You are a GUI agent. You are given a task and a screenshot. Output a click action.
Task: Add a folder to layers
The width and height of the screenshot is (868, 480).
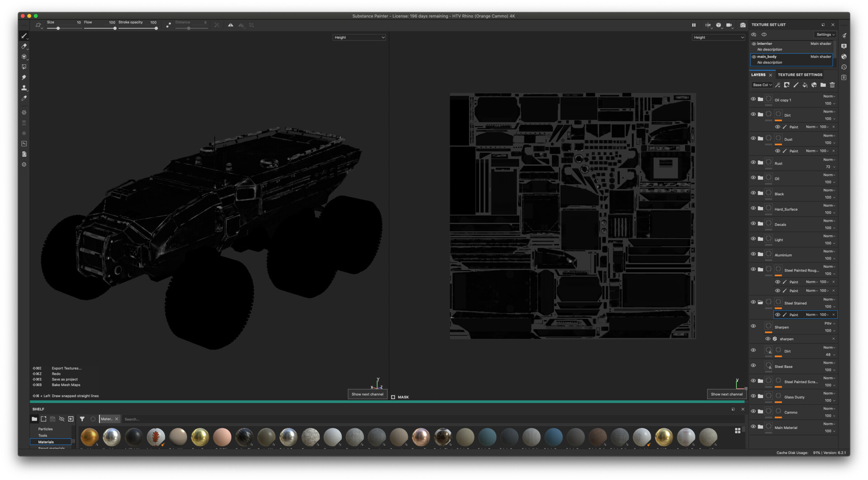[823, 85]
